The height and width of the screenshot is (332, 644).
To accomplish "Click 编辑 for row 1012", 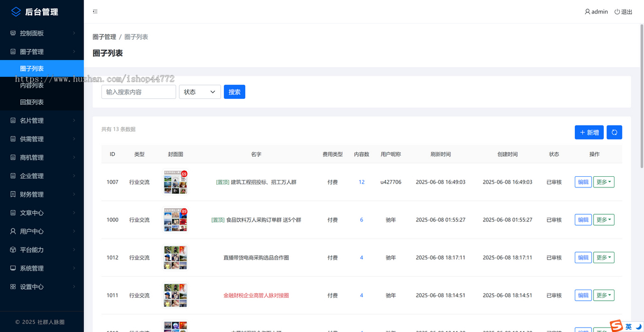I will [x=583, y=257].
